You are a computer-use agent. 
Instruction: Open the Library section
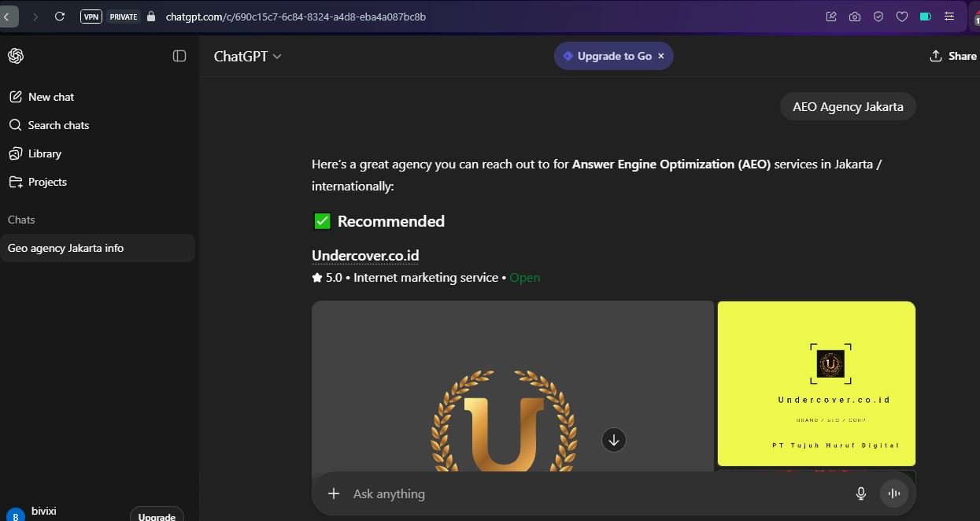[44, 153]
